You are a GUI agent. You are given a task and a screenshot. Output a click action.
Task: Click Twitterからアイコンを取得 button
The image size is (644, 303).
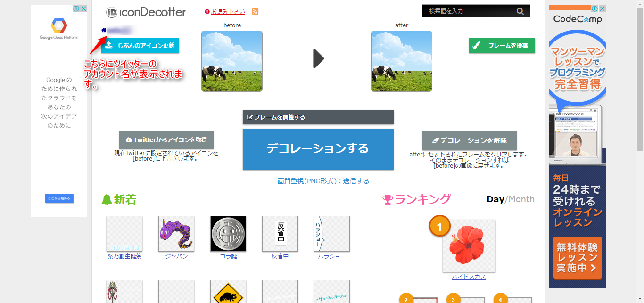tap(166, 140)
